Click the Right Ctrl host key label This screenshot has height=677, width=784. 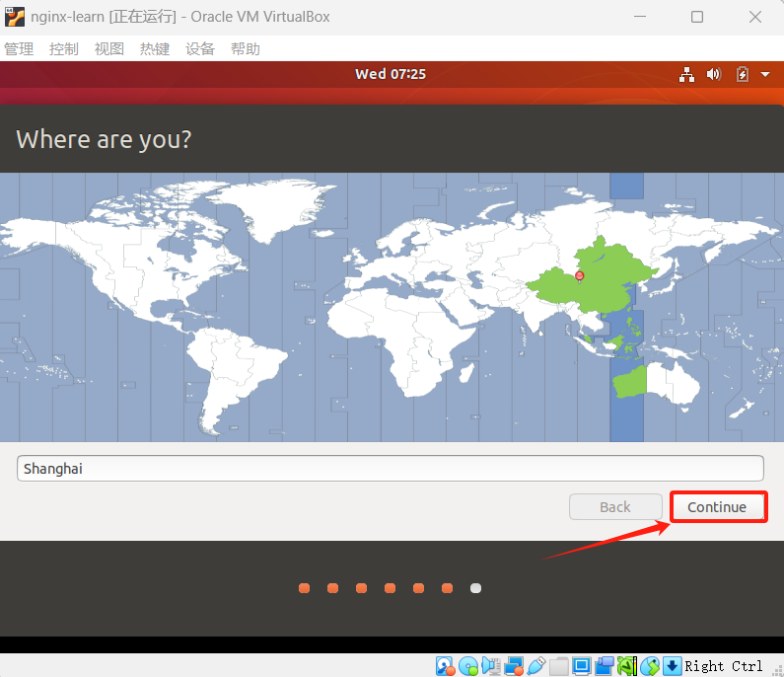coord(724,666)
